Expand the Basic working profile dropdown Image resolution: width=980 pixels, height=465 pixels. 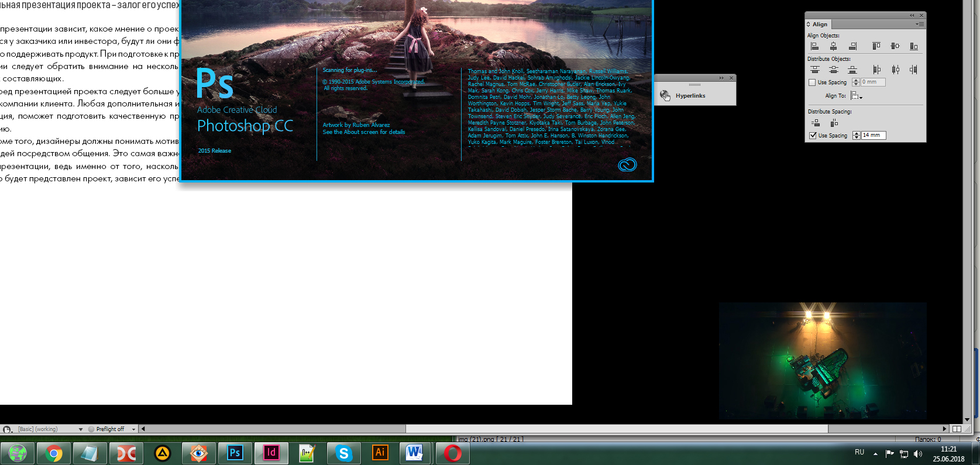coord(81,429)
